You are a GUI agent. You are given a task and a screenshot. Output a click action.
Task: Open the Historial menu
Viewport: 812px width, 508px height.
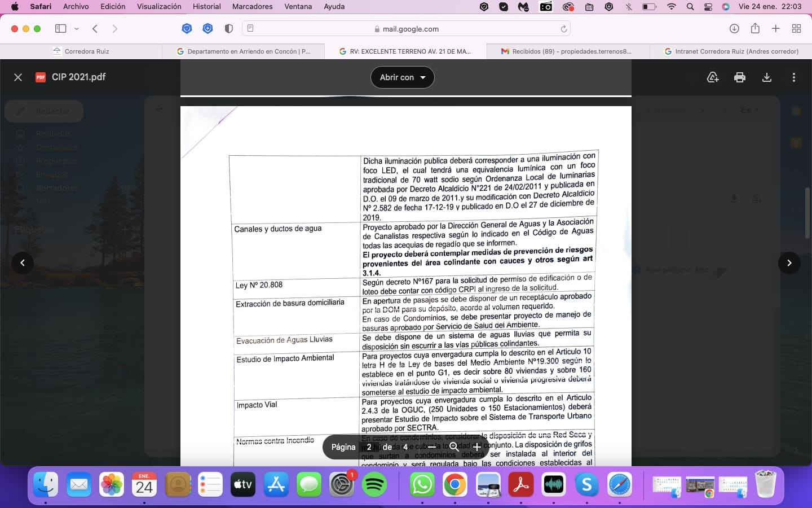(x=207, y=7)
